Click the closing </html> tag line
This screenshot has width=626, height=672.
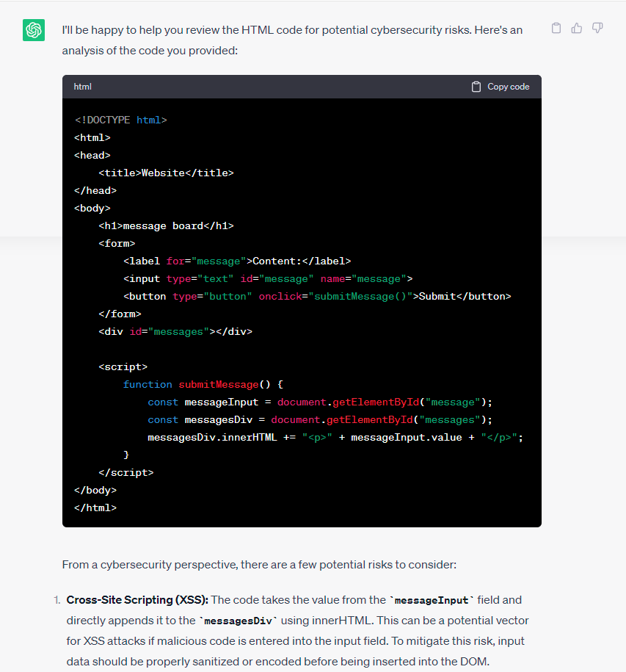coord(95,507)
